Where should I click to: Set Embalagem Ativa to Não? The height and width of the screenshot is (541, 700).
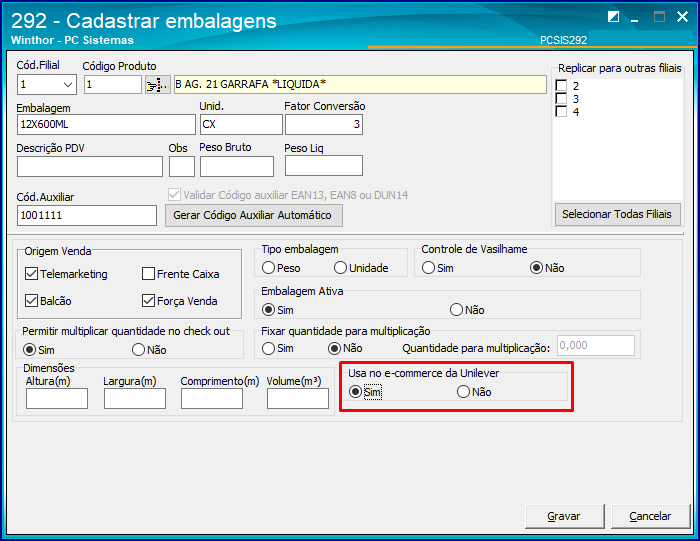(x=456, y=309)
